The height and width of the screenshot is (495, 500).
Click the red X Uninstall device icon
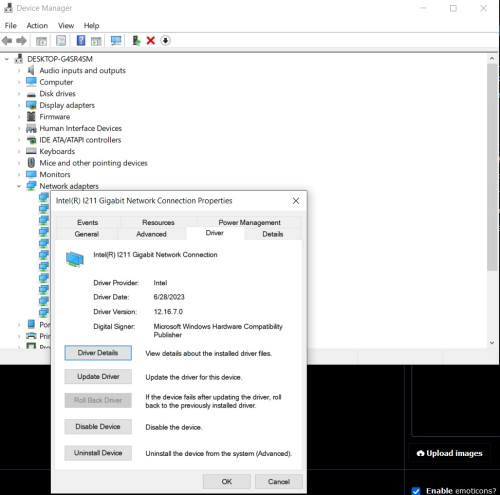pos(151,41)
